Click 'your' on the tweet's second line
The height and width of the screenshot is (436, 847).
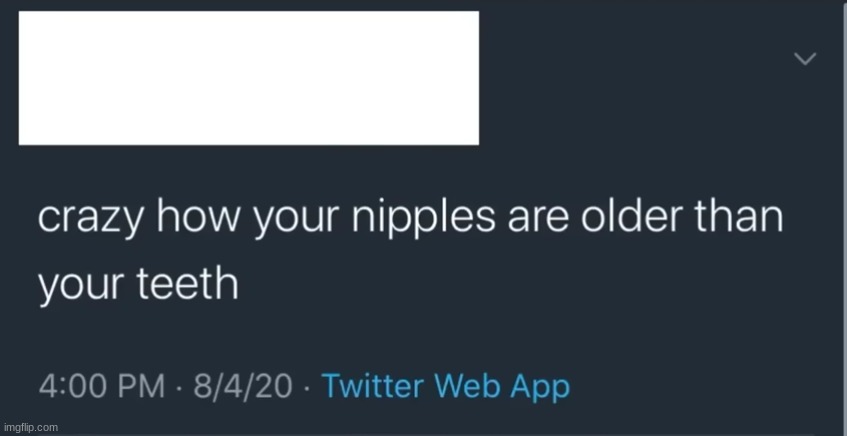(78, 288)
